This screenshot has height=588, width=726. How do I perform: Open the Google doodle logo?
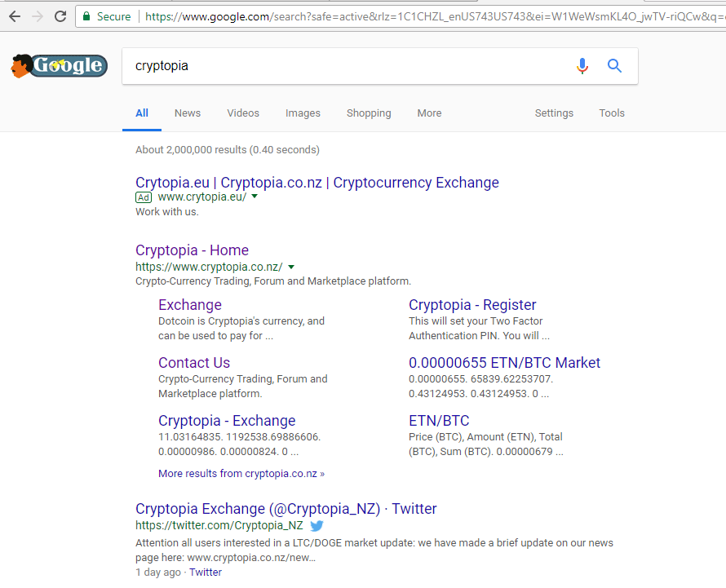60,66
